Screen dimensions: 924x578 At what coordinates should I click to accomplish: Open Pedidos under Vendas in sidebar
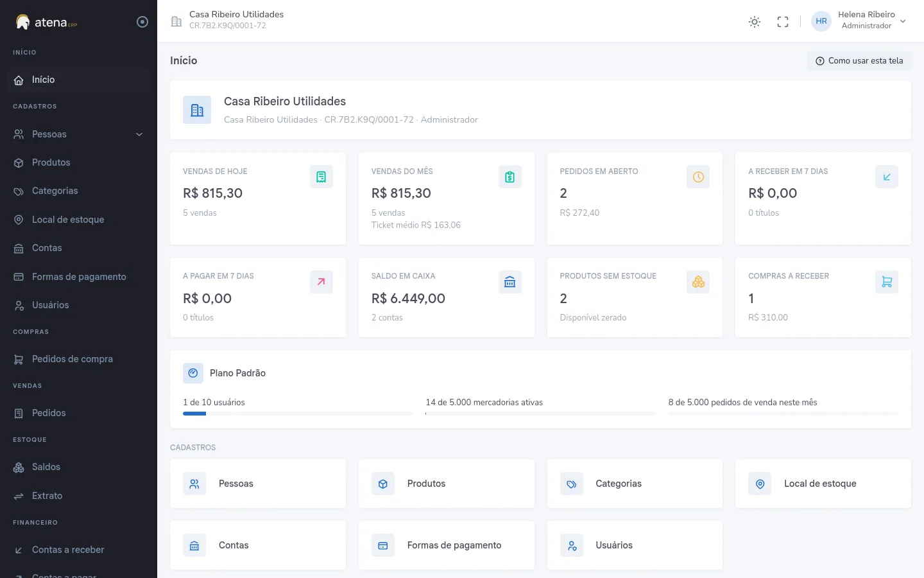pos(78,413)
